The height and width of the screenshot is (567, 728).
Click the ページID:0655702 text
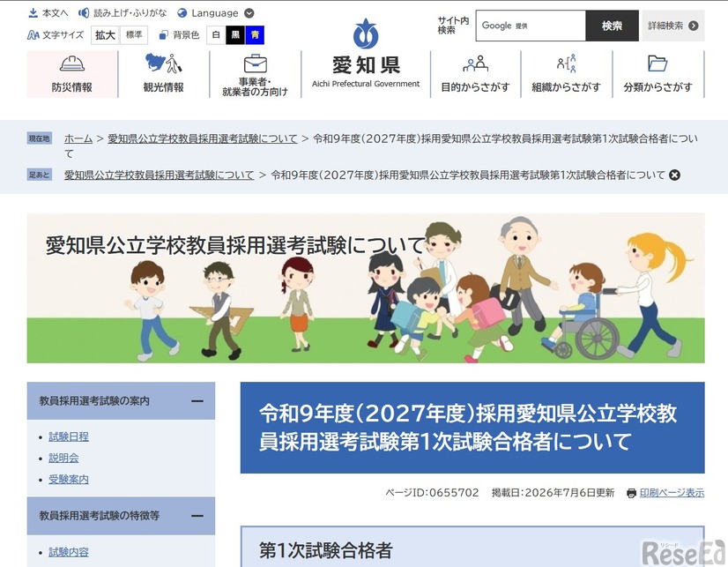coord(432,493)
